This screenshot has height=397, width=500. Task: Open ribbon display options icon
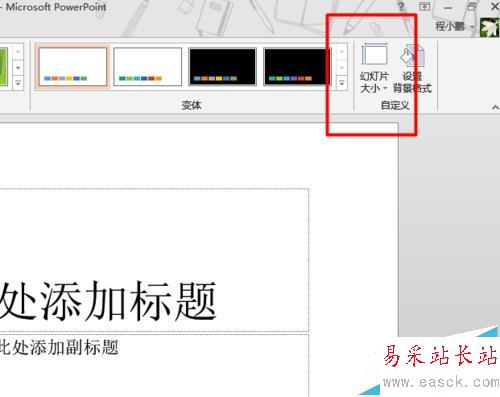(424, 6)
